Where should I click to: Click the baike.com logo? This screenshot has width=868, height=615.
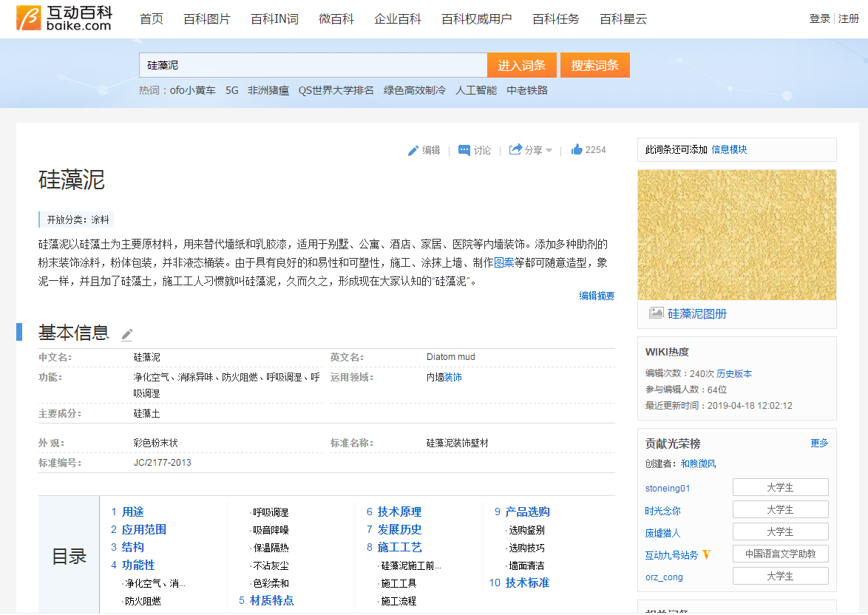(64, 18)
